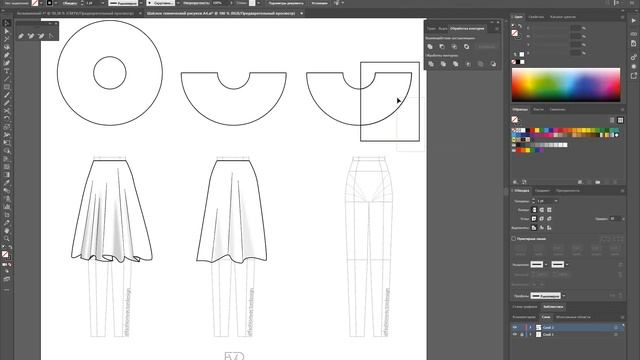
Task: Switch to the Кисти tab
Action: pyautogui.click(x=538, y=109)
